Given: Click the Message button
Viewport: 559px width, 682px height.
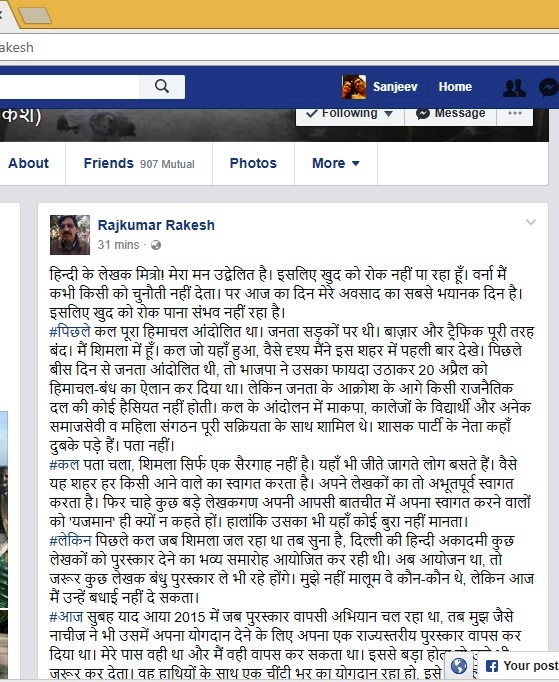Looking at the screenshot, I should (x=450, y=114).
